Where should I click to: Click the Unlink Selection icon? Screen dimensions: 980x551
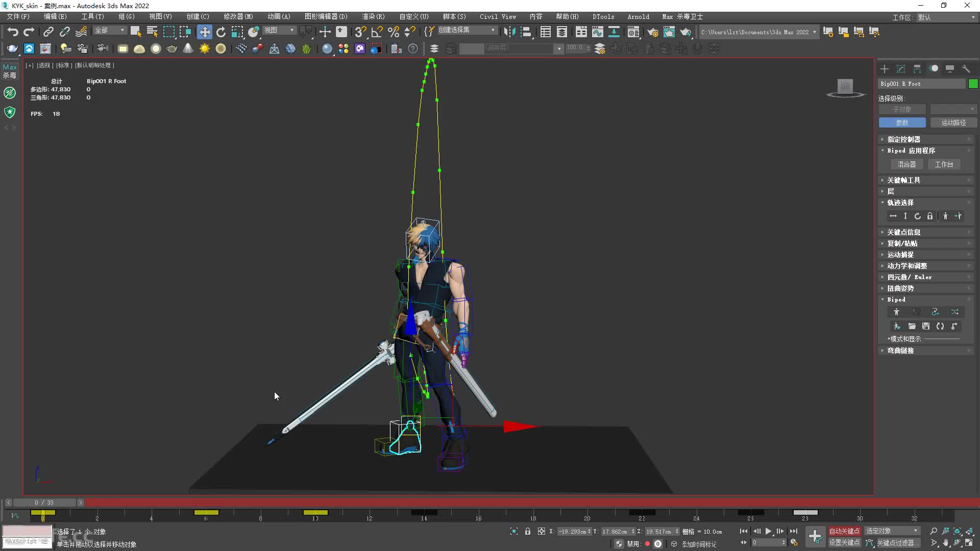64,32
